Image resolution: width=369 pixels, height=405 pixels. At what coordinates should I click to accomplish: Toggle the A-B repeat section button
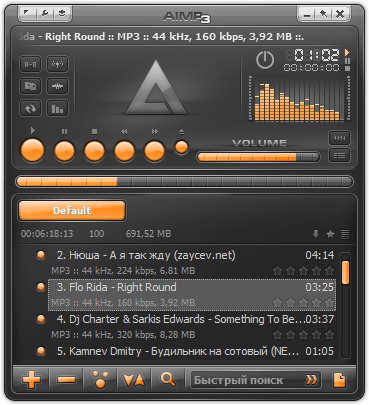[x=31, y=64]
